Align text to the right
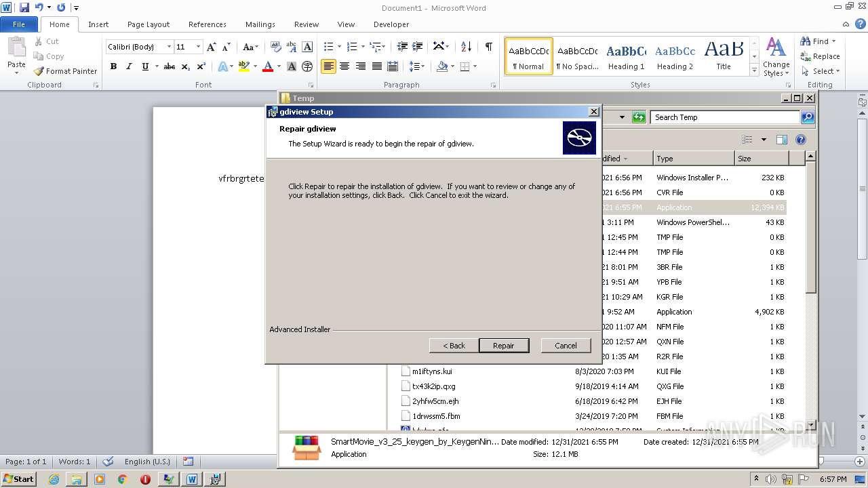This screenshot has width=868, height=488. 360,66
